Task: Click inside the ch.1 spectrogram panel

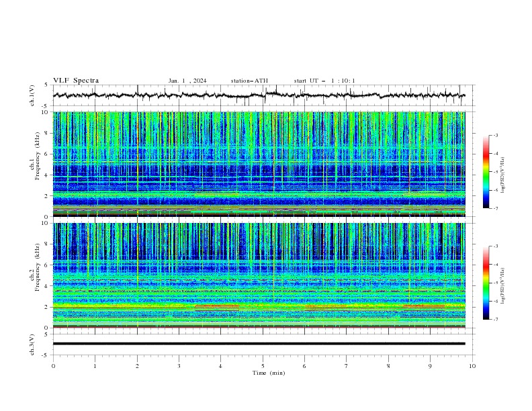Action: (259, 164)
